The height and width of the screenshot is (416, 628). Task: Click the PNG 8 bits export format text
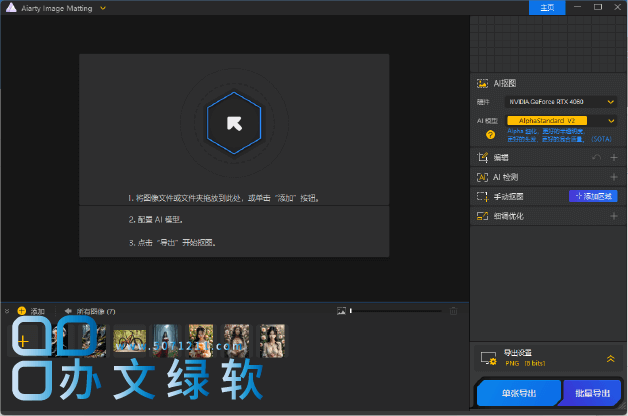tap(525, 363)
